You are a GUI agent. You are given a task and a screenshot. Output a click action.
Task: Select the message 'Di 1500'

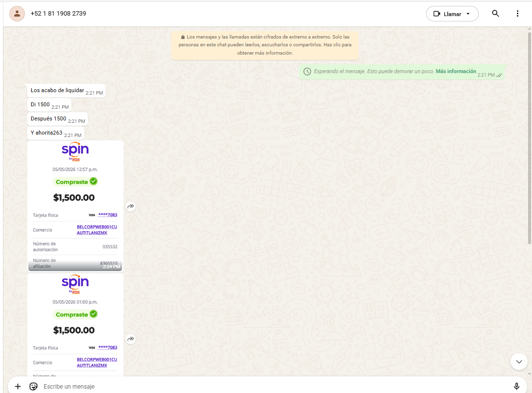tap(49, 105)
